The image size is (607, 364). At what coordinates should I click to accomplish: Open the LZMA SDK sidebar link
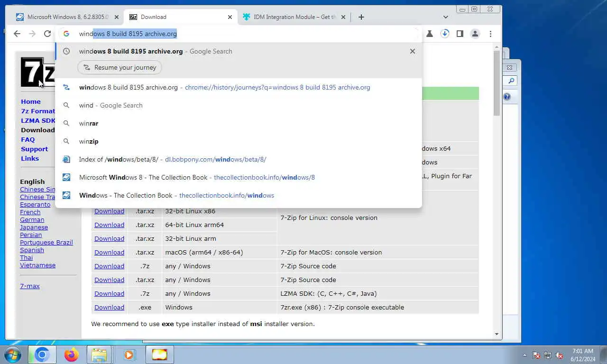[38, 120]
